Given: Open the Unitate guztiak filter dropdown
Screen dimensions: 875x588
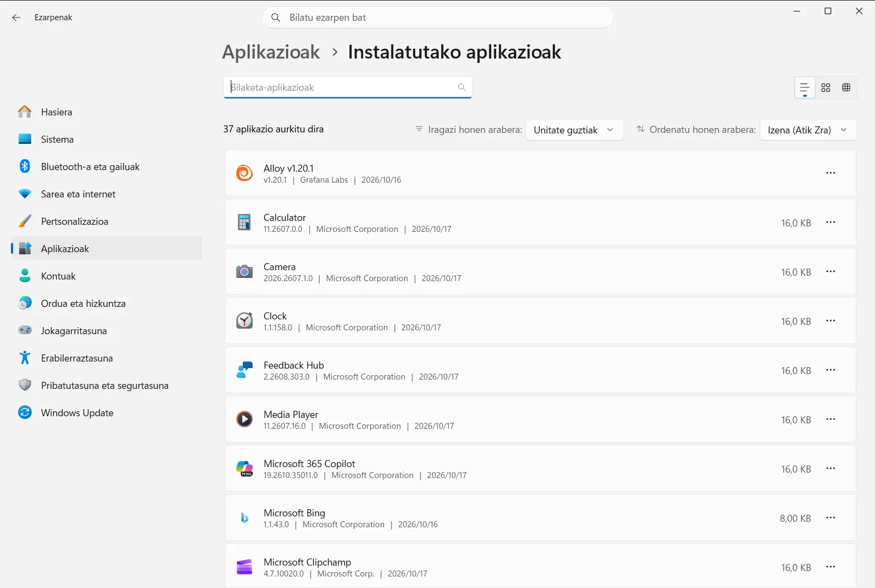Looking at the screenshot, I should [x=574, y=130].
